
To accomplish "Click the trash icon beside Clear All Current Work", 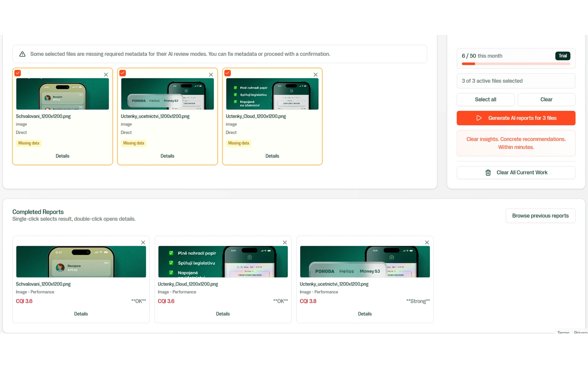I will 488,173.
